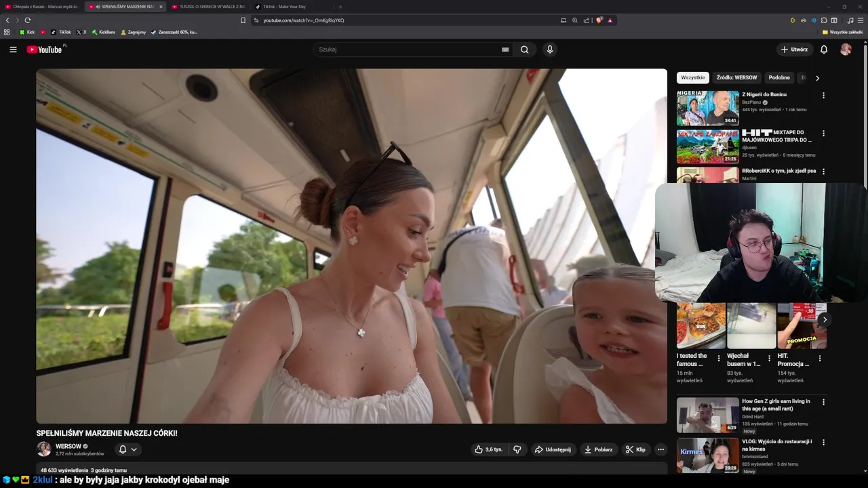Open the WERSOW channel name link
Screen dimensions: 868x488
click(x=68, y=446)
